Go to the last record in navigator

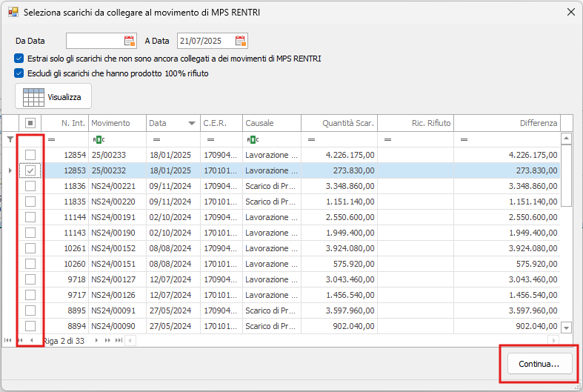coord(118,340)
